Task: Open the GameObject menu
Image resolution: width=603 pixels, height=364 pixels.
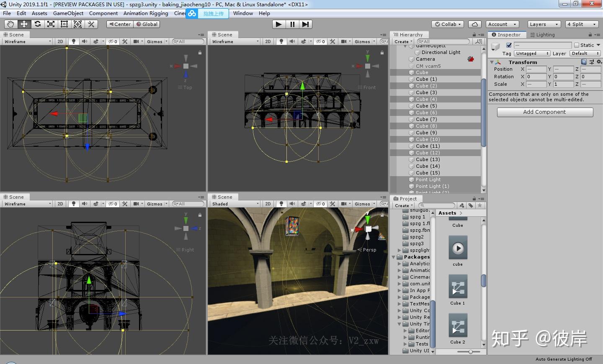Action: point(68,13)
